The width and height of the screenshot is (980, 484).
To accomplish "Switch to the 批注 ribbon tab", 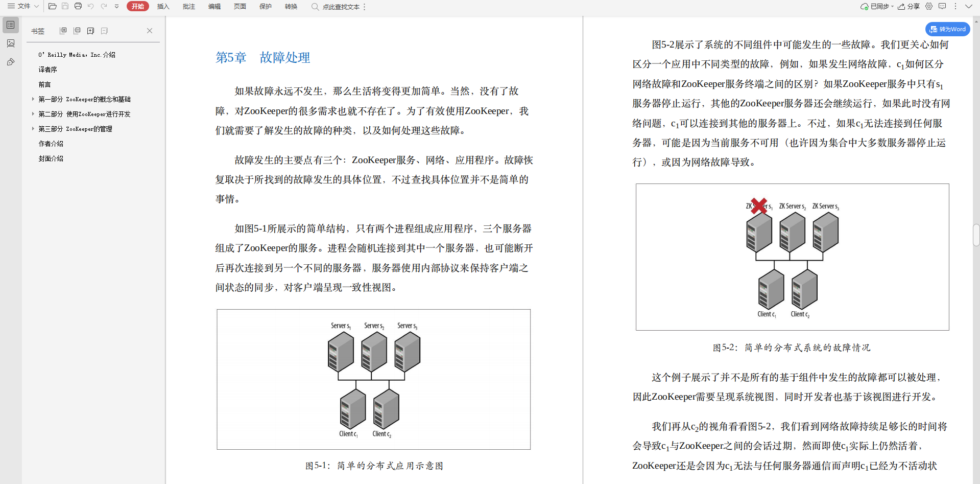I will tap(188, 6).
